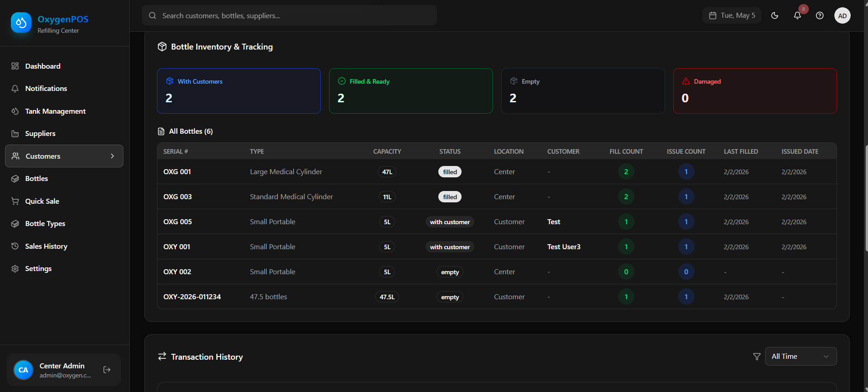Click the Quick Sale cart icon
868x392 pixels.
tap(15, 201)
